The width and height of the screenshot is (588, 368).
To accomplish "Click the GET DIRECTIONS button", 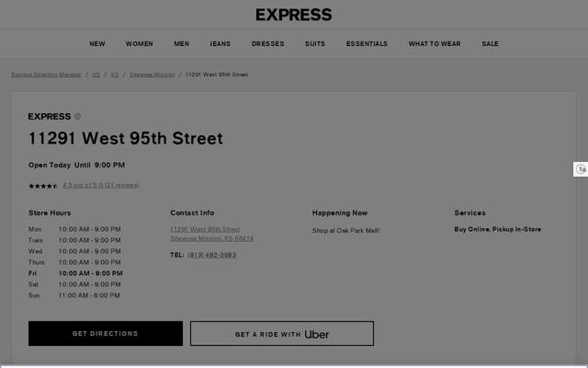I will (x=106, y=333).
